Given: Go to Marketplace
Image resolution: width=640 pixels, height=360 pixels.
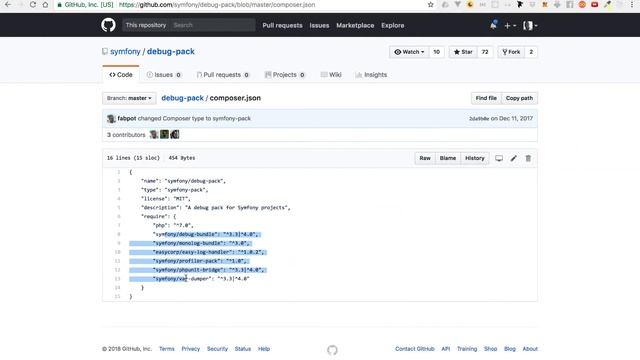Looking at the screenshot, I should click(x=355, y=25).
